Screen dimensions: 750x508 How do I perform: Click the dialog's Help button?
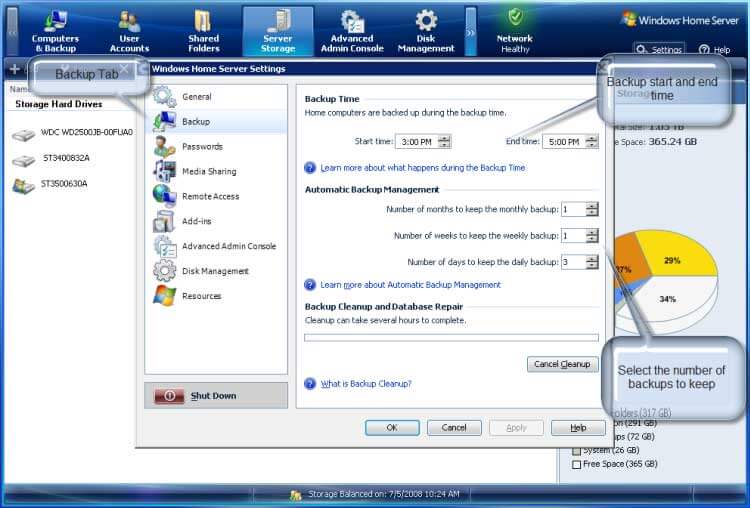578,428
